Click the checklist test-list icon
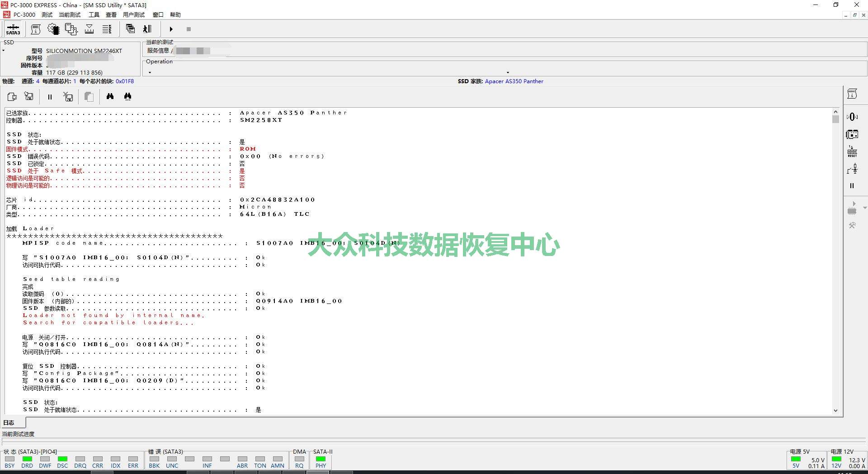 tap(107, 29)
